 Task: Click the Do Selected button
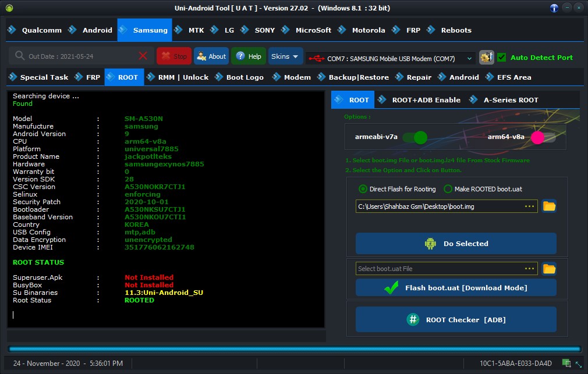coord(456,244)
